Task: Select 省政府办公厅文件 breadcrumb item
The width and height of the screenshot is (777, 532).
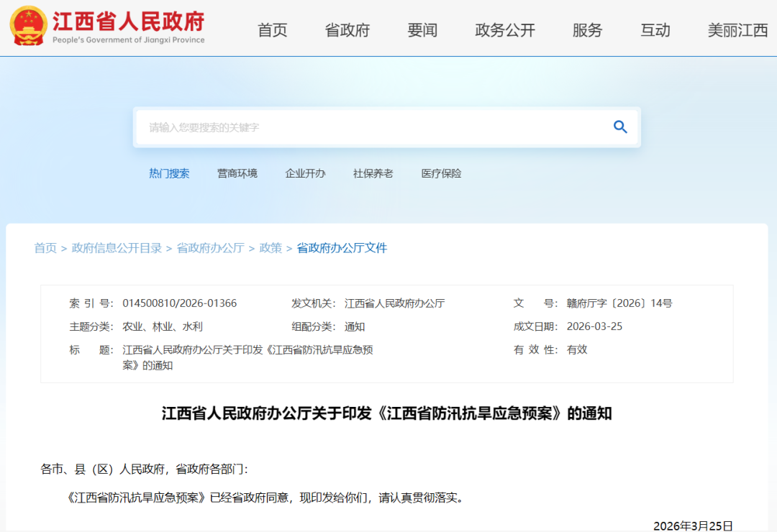Action: tap(341, 247)
